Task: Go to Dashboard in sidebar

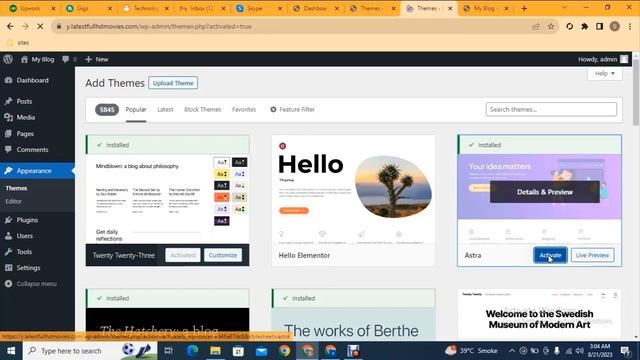Action: point(32,80)
